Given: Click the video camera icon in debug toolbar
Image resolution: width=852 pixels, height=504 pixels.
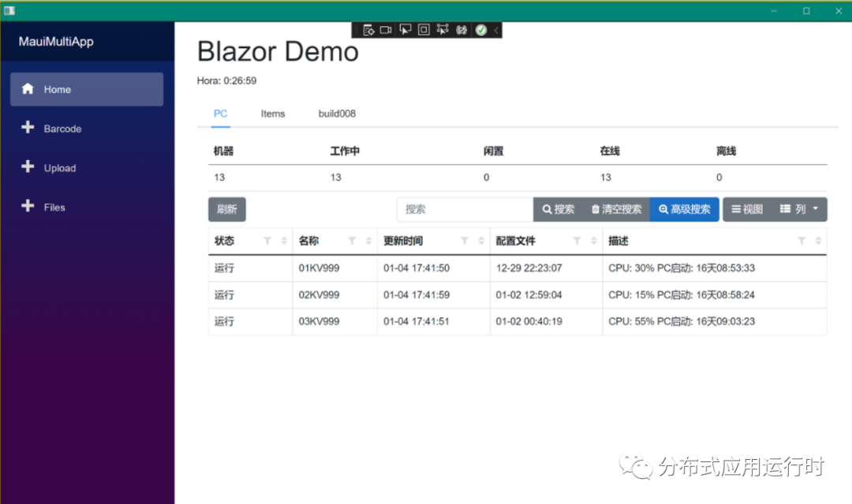Looking at the screenshot, I should tap(386, 30).
